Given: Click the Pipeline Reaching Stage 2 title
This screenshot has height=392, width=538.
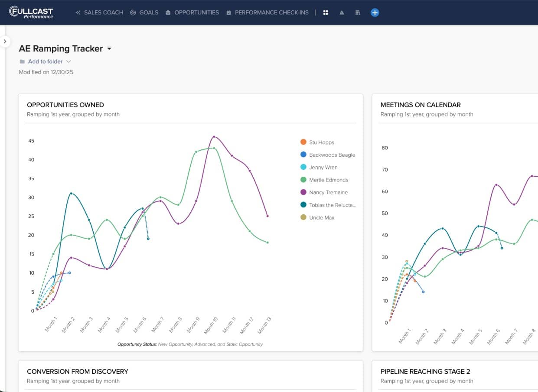Looking at the screenshot, I should coord(425,372).
